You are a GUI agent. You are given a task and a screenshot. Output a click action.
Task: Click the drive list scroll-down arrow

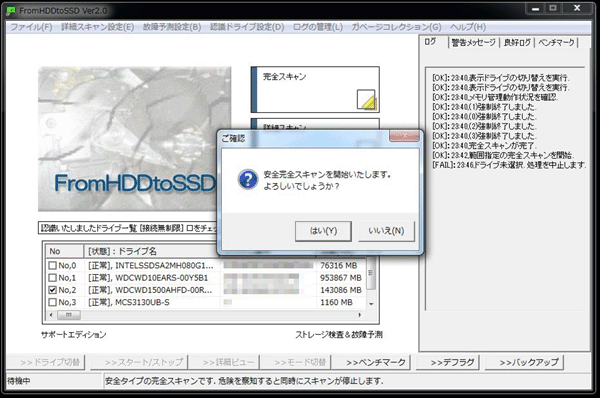[371, 304]
